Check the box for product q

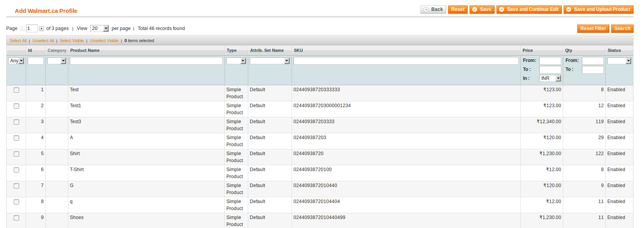coord(16,202)
